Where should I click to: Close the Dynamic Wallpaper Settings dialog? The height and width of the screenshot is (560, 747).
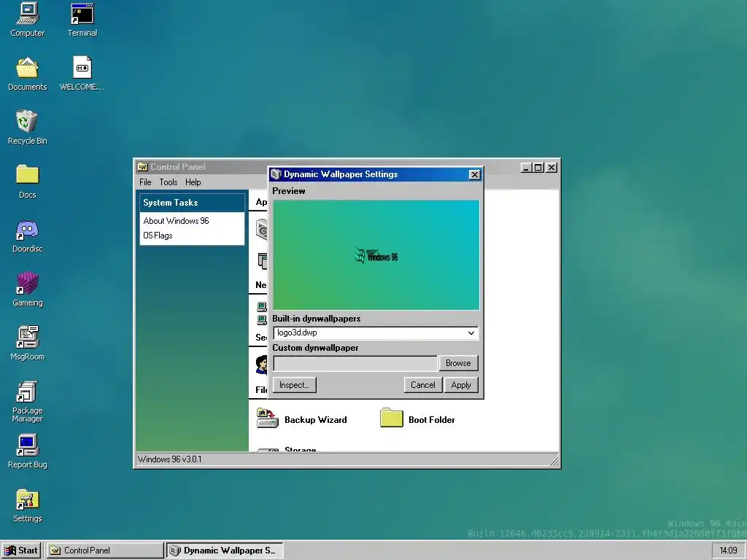point(474,175)
